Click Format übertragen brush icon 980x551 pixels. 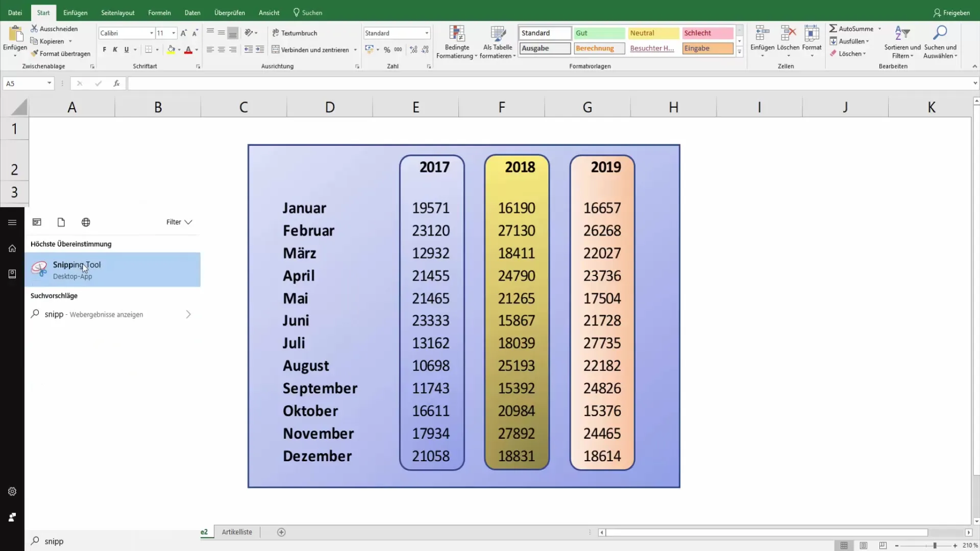34,54
